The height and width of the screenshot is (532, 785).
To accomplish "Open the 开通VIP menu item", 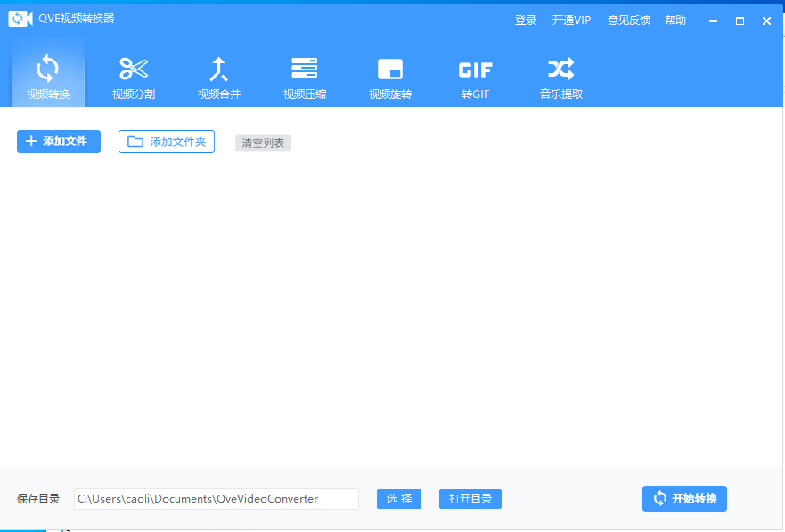I will pyautogui.click(x=571, y=20).
